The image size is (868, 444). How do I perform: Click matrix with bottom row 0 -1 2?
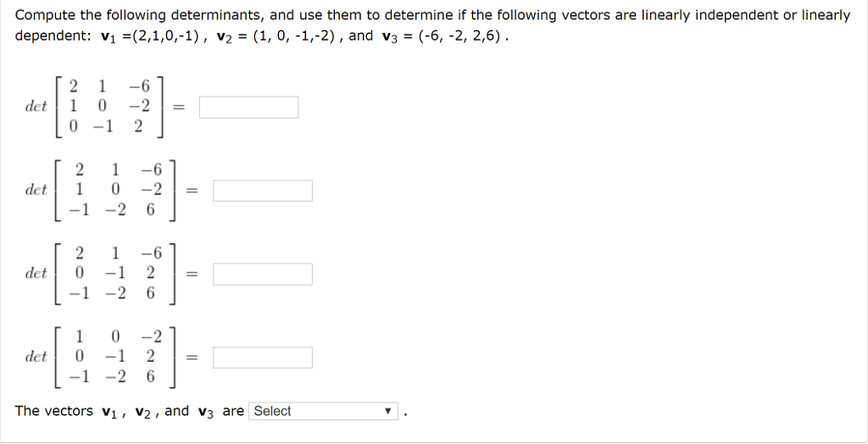pos(109,107)
